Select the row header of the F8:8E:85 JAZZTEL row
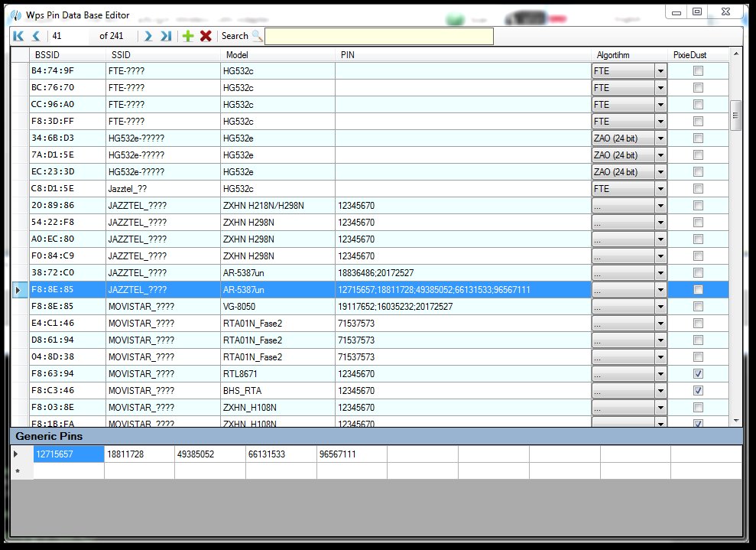The height and width of the screenshot is (550, 756). 20,289
